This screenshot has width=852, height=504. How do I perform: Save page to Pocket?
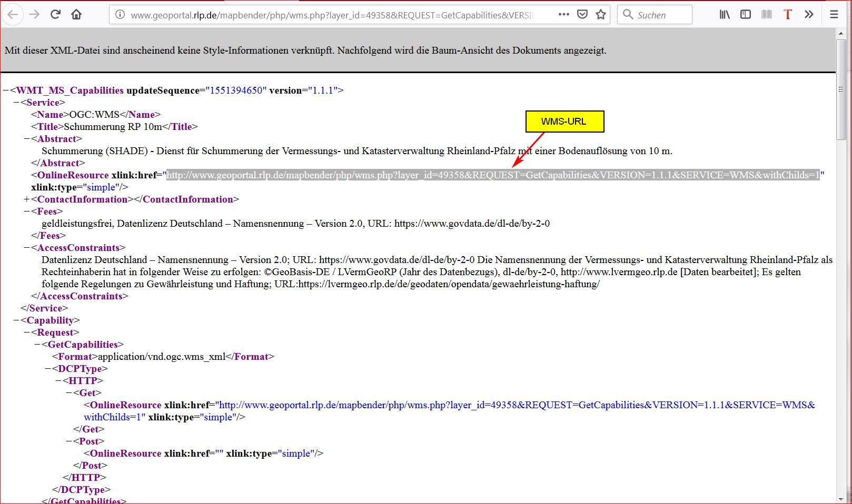click(582, 15)
